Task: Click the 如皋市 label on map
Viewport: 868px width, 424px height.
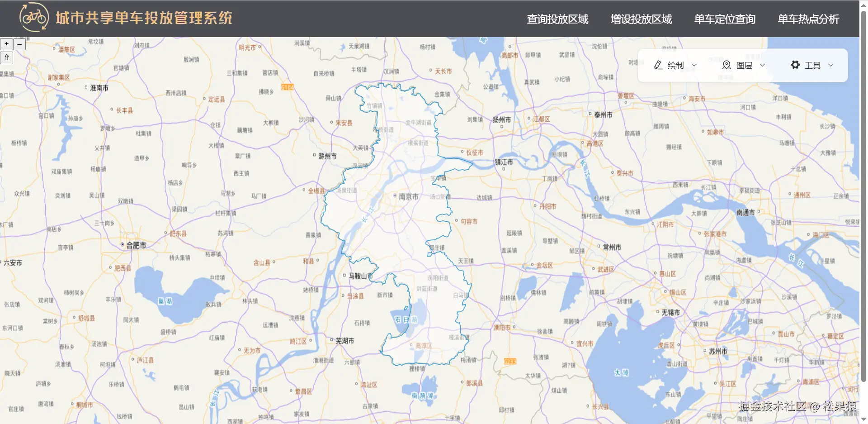Action: coord(715,132)
